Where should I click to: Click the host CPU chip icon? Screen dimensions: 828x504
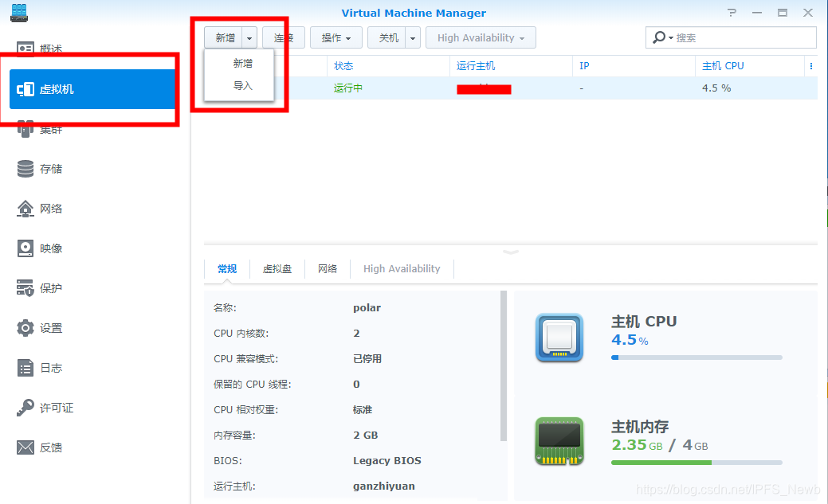click(x=559, y=338)
